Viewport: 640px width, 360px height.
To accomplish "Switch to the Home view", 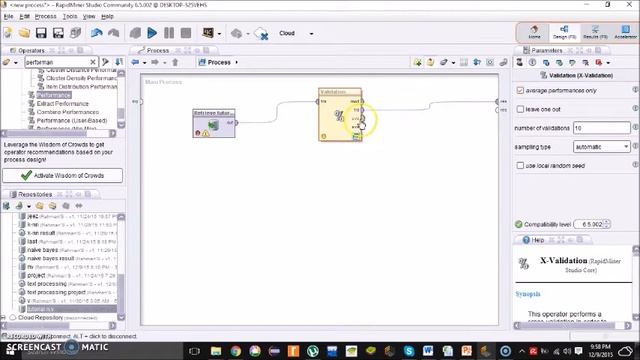I will [534, 32].
